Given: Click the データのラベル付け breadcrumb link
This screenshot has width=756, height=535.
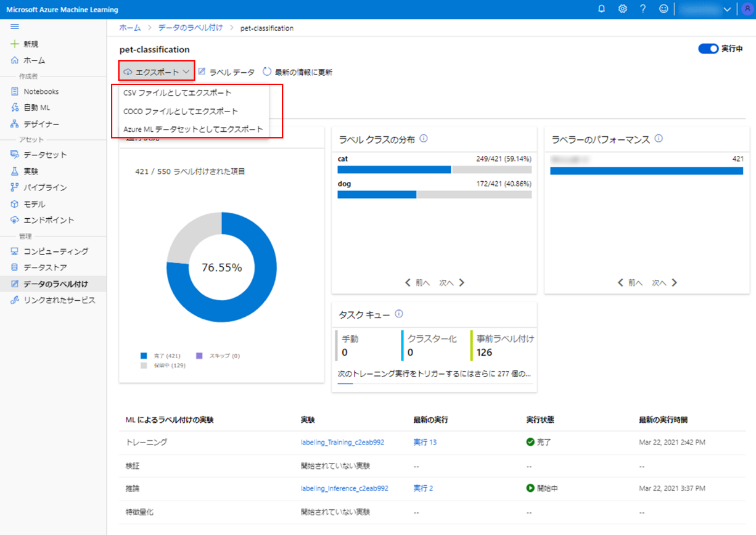Looking at the screenshot, I should pyautogui.click(x=190, y=28).
